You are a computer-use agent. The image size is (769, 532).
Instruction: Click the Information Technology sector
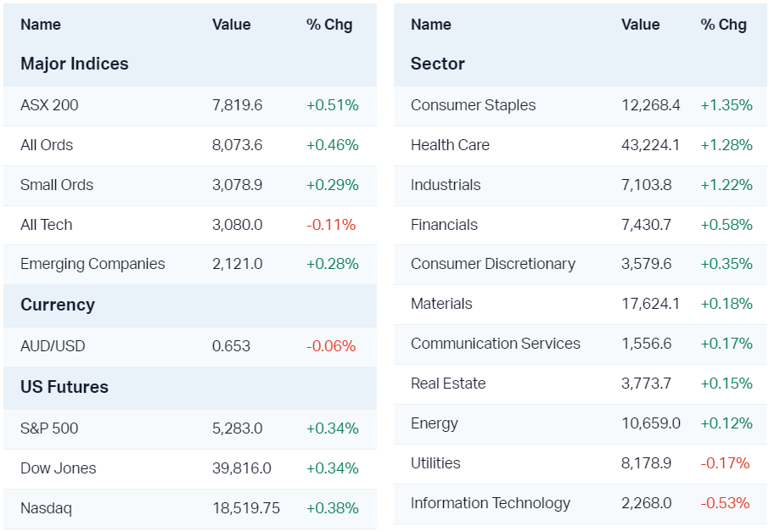pos(491,503)
